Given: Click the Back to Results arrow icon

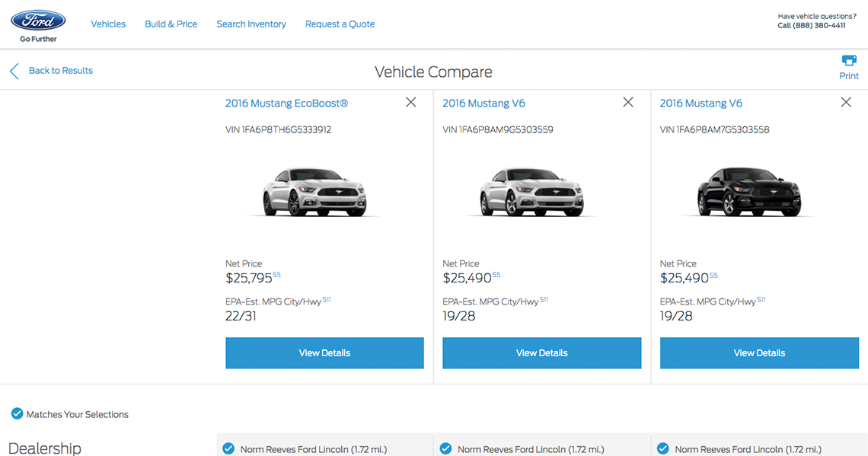Looking at the screenshot, I should click(x=14, y=72).
